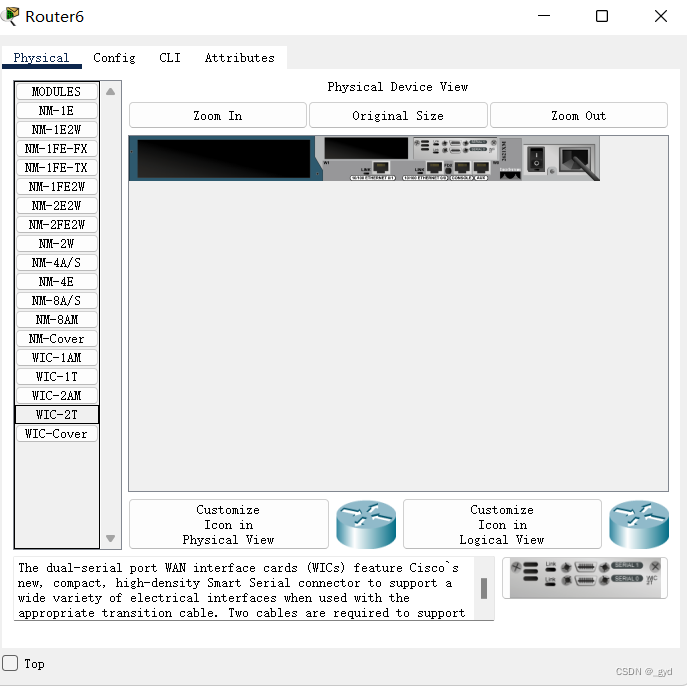The width and height of the screenshot is (687, 686).
Task: Click the router power cable socket
Action: [x=575, y=160]
